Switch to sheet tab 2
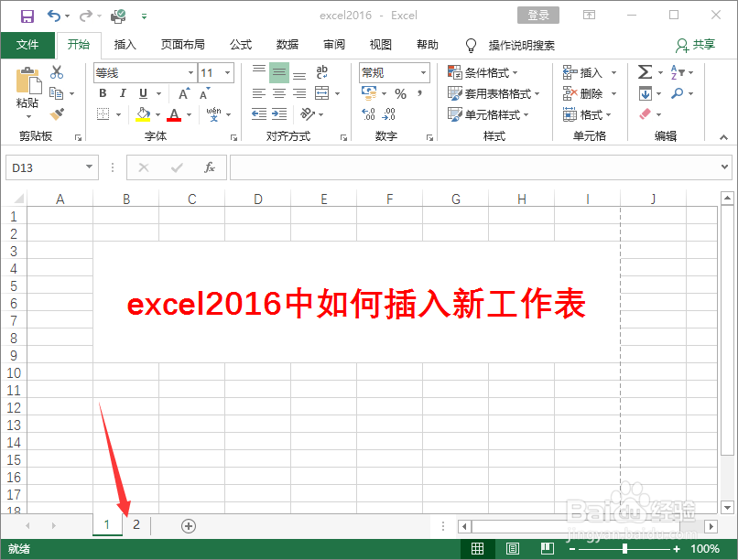The width and height of the screenshot is (738, 560). point(136,524)
